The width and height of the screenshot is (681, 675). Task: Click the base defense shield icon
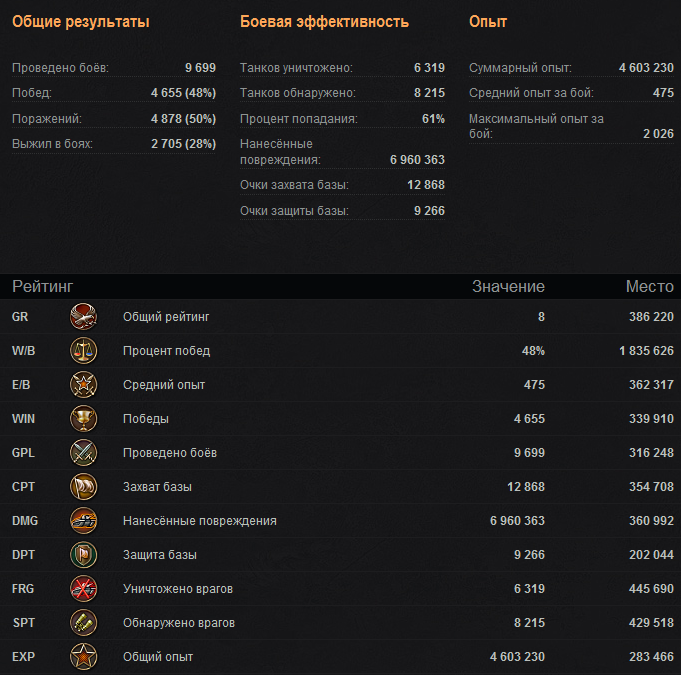coord(83,555)
